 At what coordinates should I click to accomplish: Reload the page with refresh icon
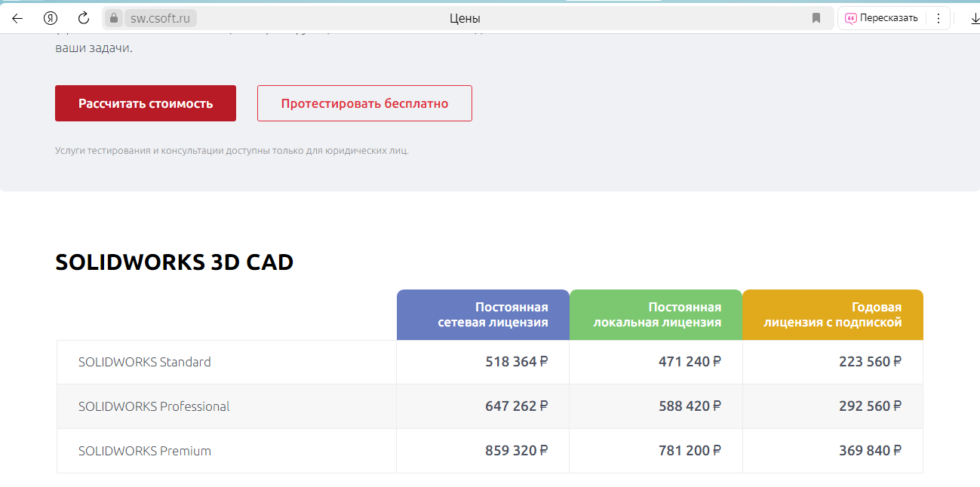84,18
